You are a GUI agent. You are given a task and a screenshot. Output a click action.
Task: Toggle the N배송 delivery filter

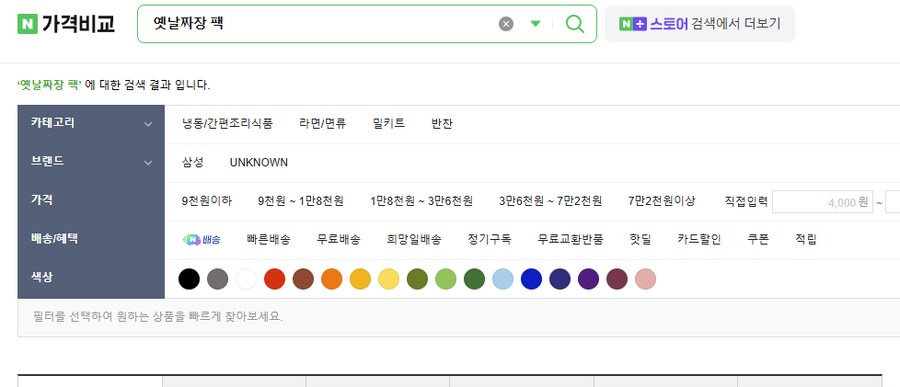201,240
